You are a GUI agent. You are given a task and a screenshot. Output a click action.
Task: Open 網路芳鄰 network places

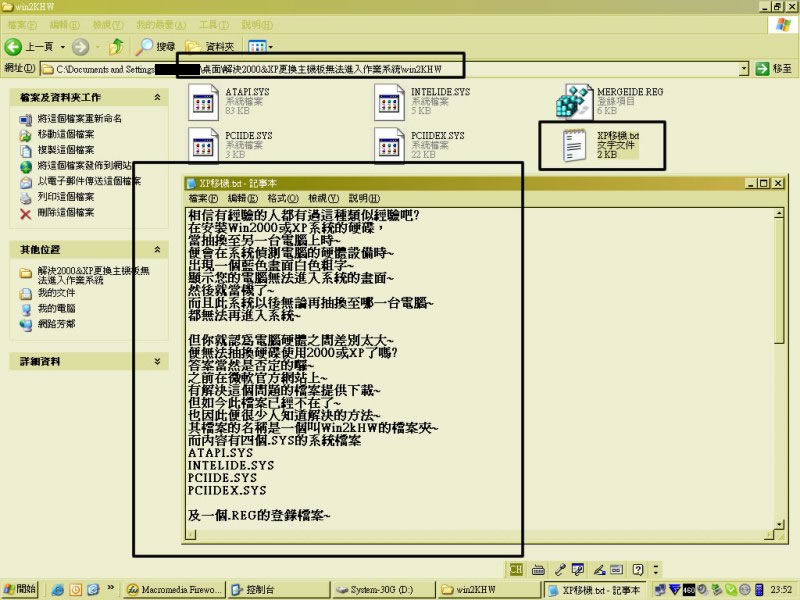coord(56,324)
